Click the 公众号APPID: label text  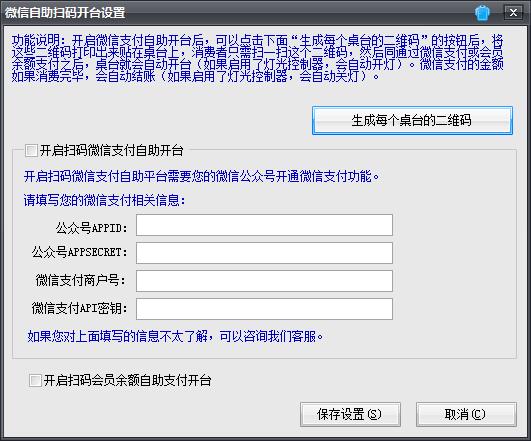[92, 228]
